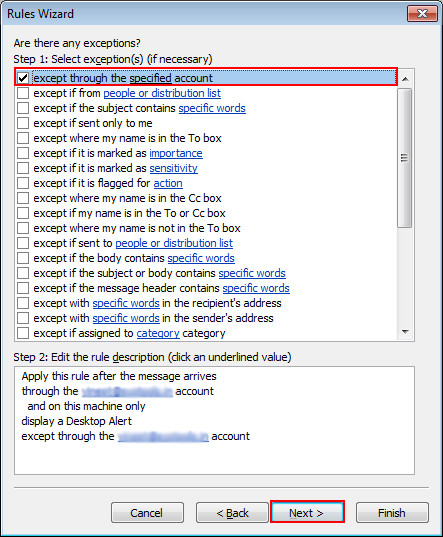Cancel the Rules Wizard
Image resolution: width=443 pixels, height=537 pixels.
click(147, 513)
